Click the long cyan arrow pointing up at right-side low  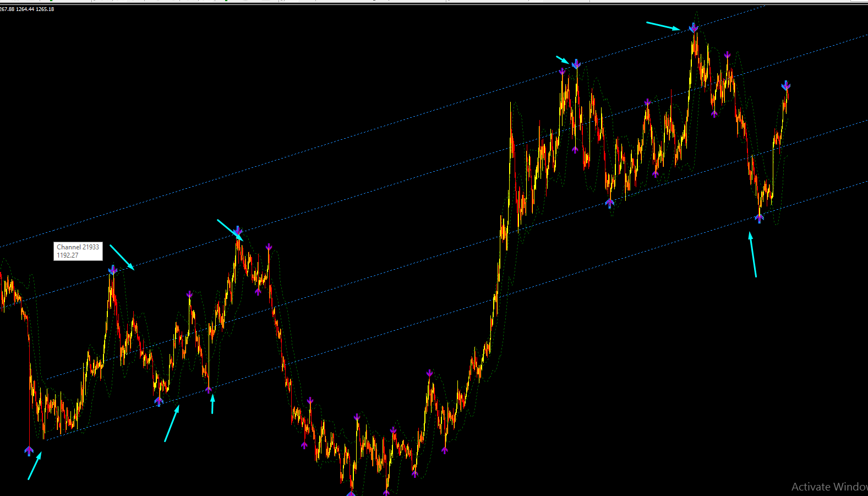752,254
